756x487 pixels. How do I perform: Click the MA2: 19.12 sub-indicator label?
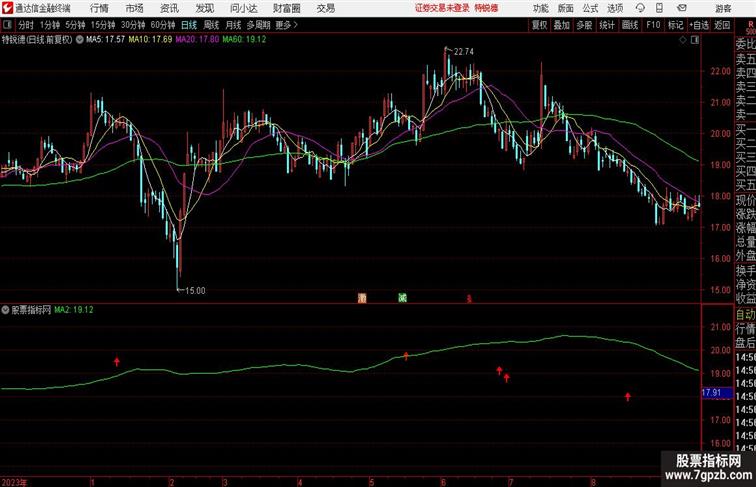74,310
